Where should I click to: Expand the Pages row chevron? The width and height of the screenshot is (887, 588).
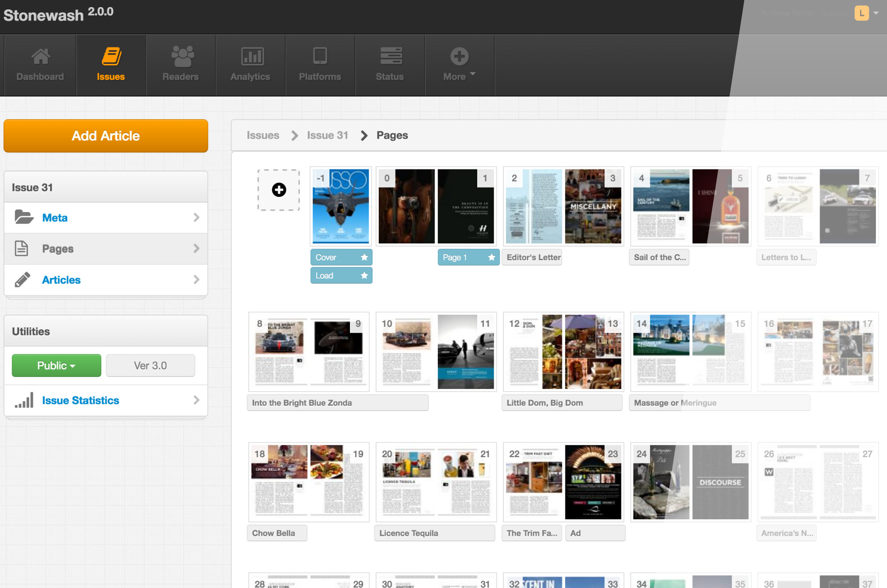coord(196,248)
